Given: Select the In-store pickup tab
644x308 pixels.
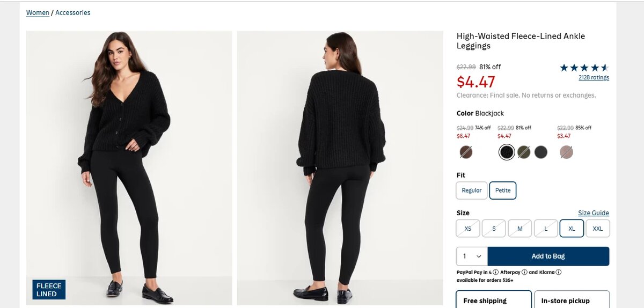Looking at the screenshot, I should 572,300.
